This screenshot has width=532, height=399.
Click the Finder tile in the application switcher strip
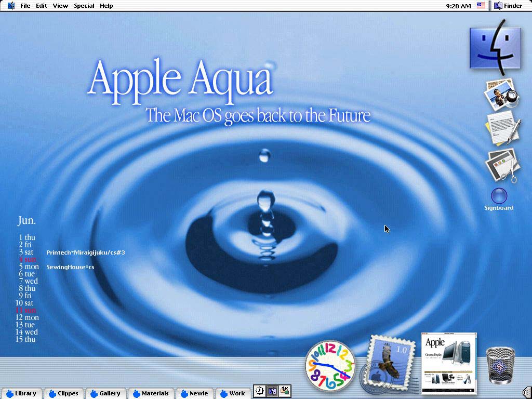272,391
